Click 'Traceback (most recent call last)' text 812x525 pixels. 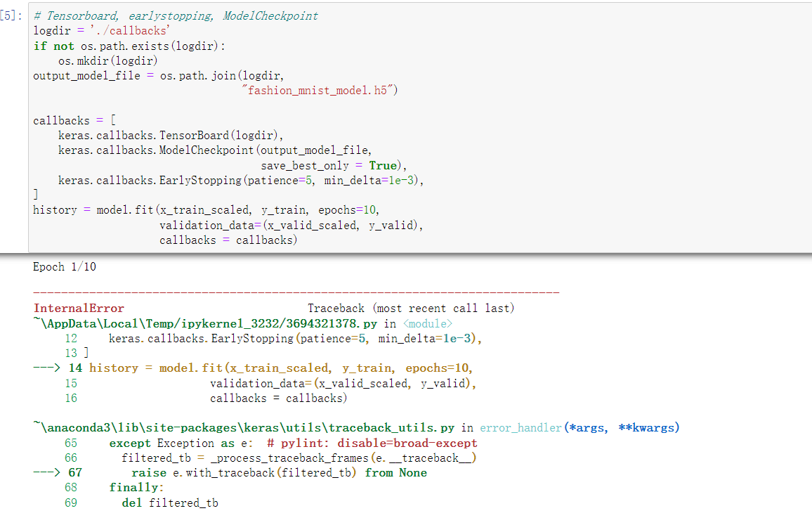point(411,309)
